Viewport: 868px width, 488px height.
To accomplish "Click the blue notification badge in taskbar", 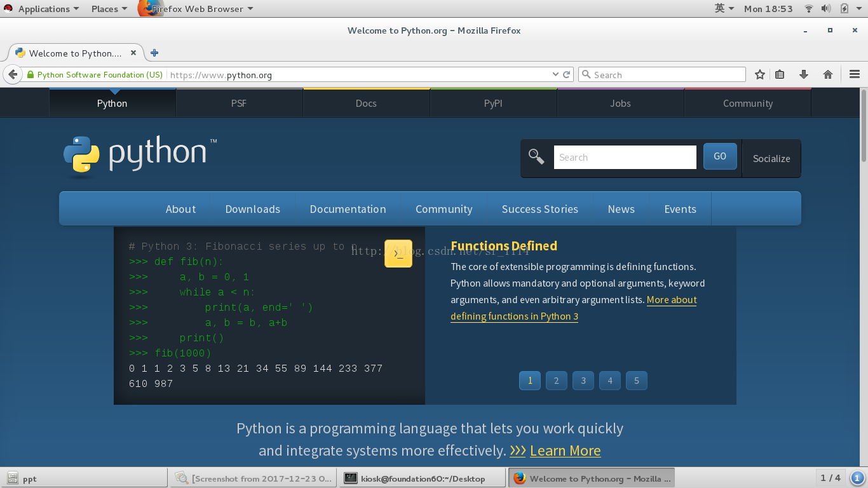I will click(857, 478).
